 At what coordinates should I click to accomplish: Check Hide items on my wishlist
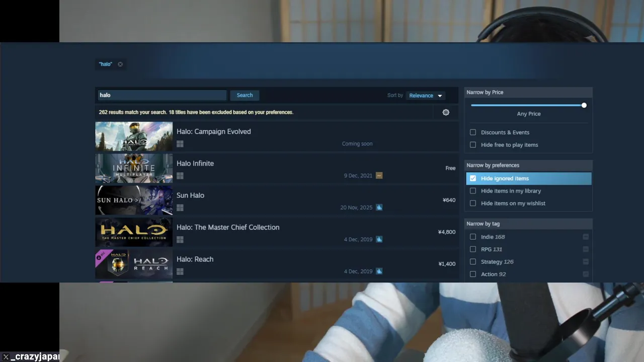coord(473,203)
